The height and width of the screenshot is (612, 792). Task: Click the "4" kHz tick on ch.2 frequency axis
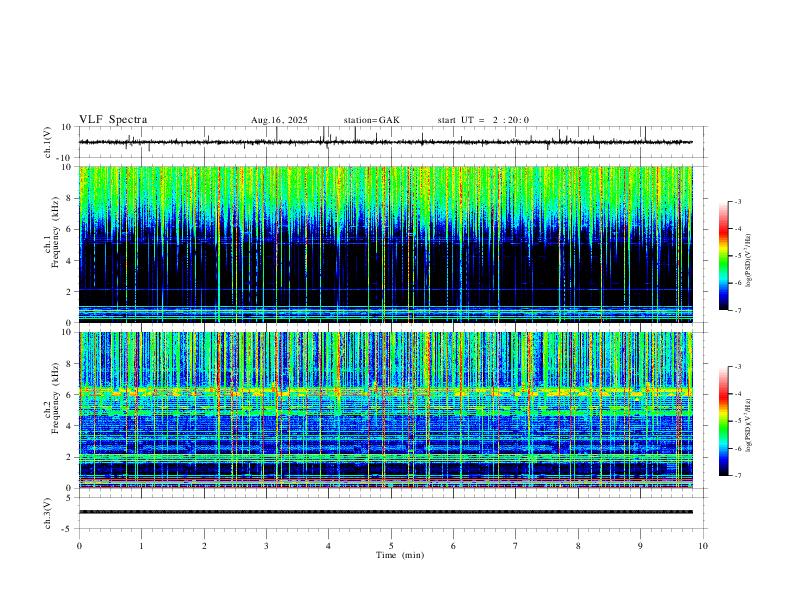point(70,426)
